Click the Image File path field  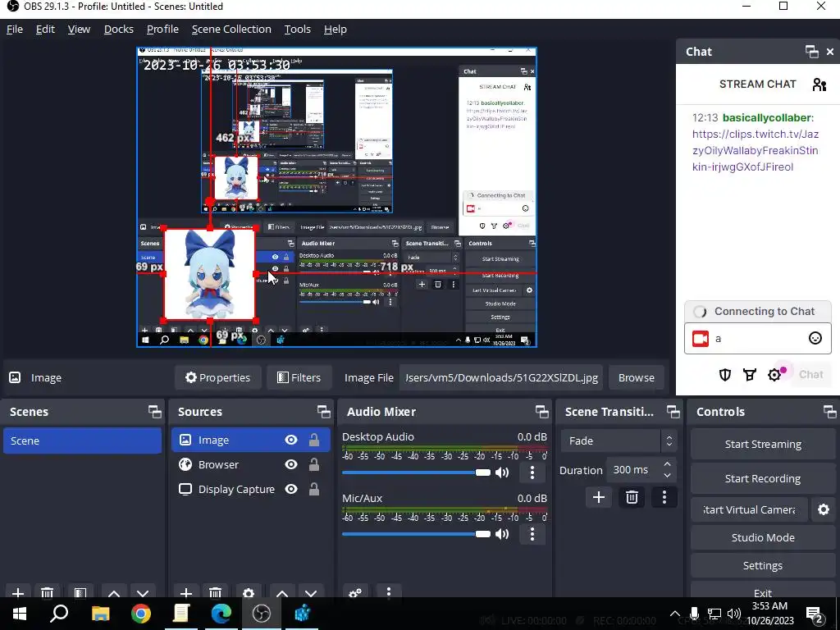(x=501, y=377)
